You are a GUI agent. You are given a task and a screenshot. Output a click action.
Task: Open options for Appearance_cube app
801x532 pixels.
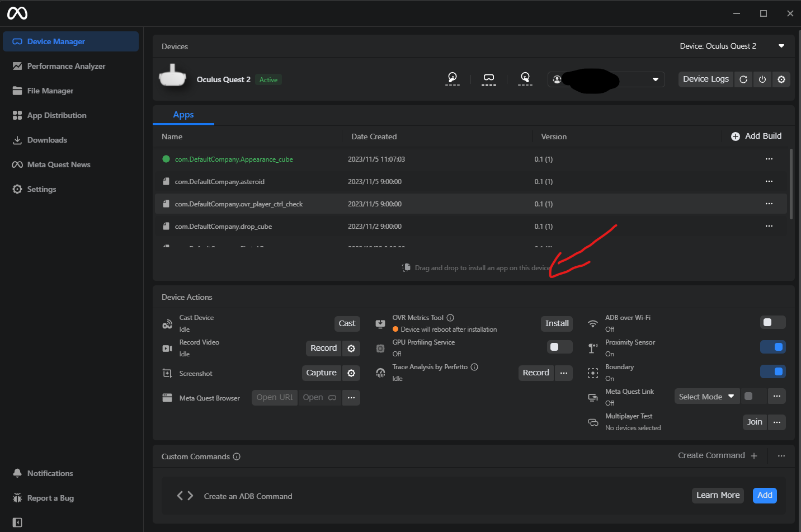[x=769, y=159]
